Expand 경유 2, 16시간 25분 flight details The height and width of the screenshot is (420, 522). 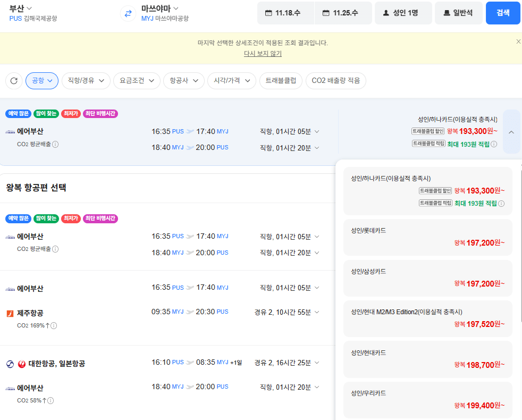[317, 363]
